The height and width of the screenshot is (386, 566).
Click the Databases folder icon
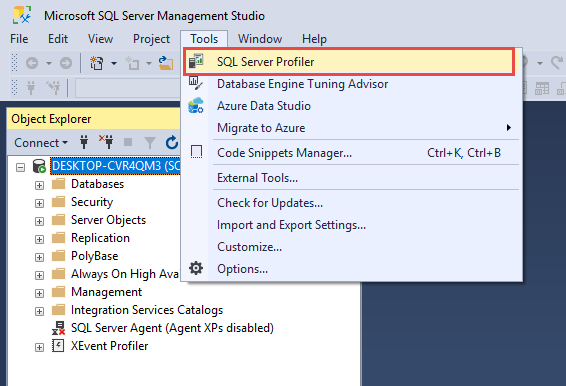pyautogui.click(x=58, y=183)
